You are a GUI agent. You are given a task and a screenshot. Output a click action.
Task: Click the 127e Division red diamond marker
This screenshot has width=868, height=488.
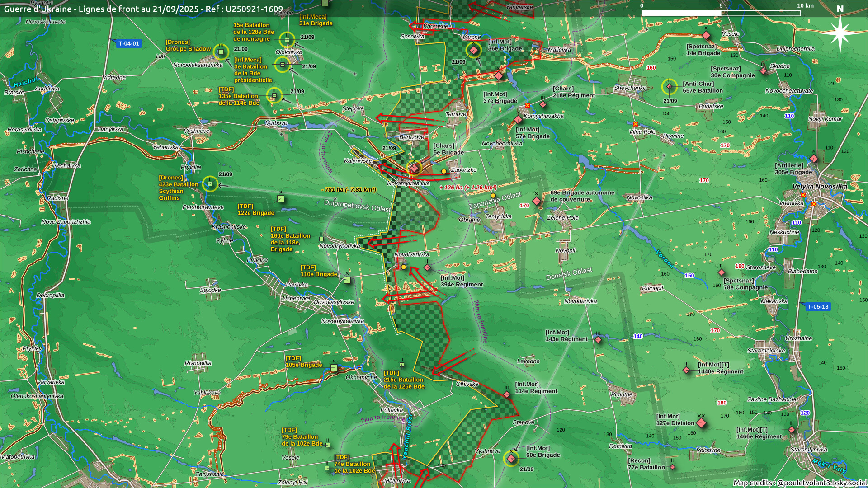701,423
